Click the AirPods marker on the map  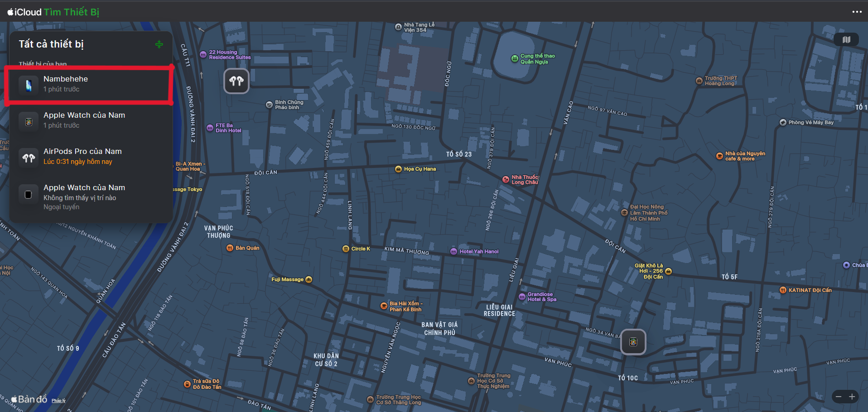pyautogui.click(x=236, y=81)
